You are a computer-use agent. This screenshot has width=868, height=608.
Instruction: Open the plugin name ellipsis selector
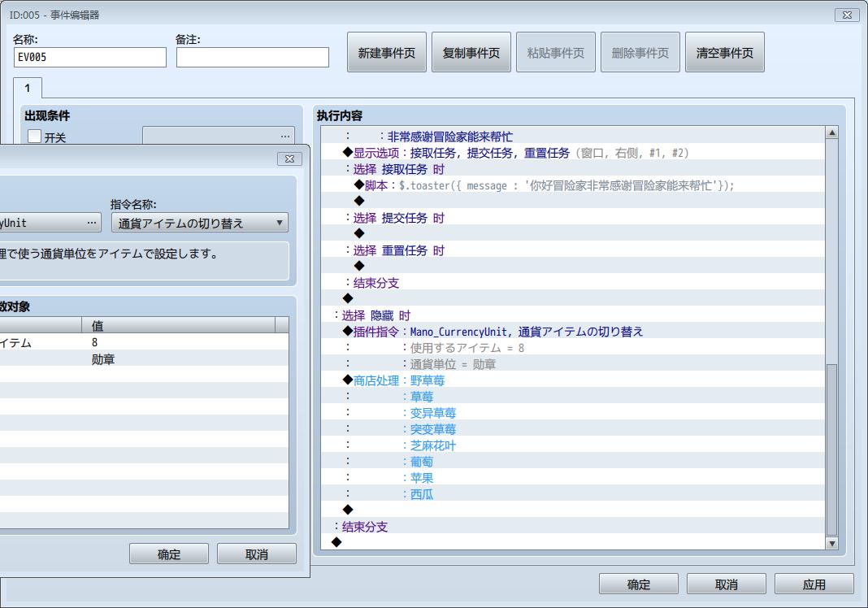click(x=50, y=223)
